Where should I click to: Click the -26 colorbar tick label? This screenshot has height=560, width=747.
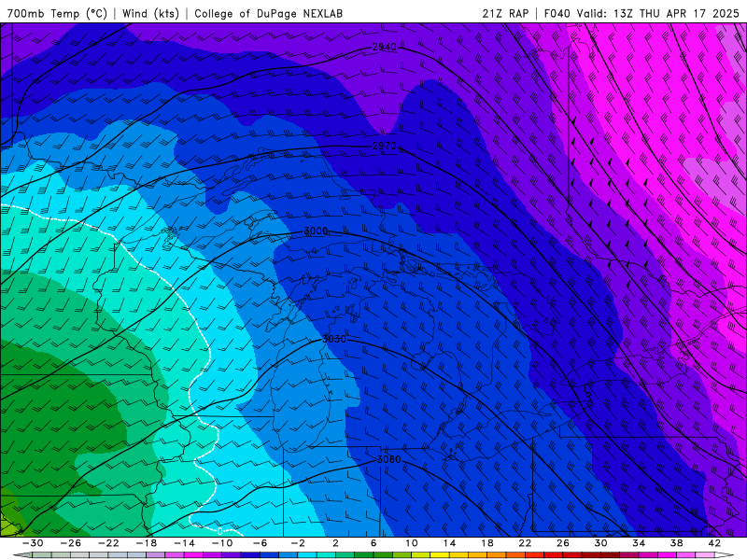click(71, 543)
